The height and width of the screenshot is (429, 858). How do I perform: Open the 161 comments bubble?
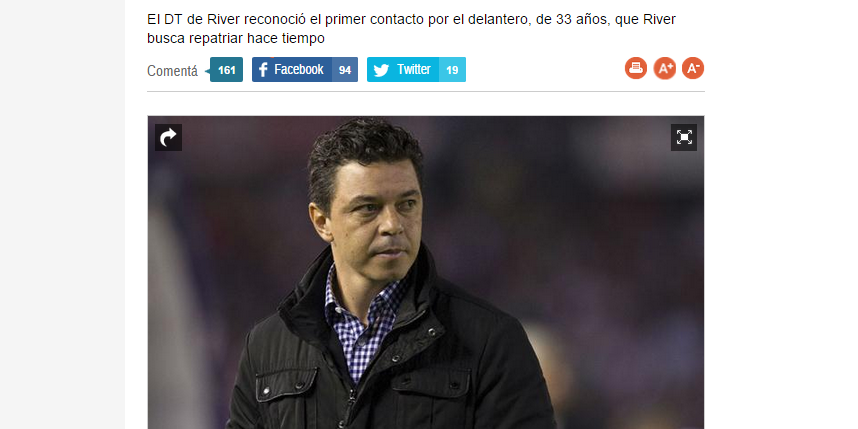[225, 69]
